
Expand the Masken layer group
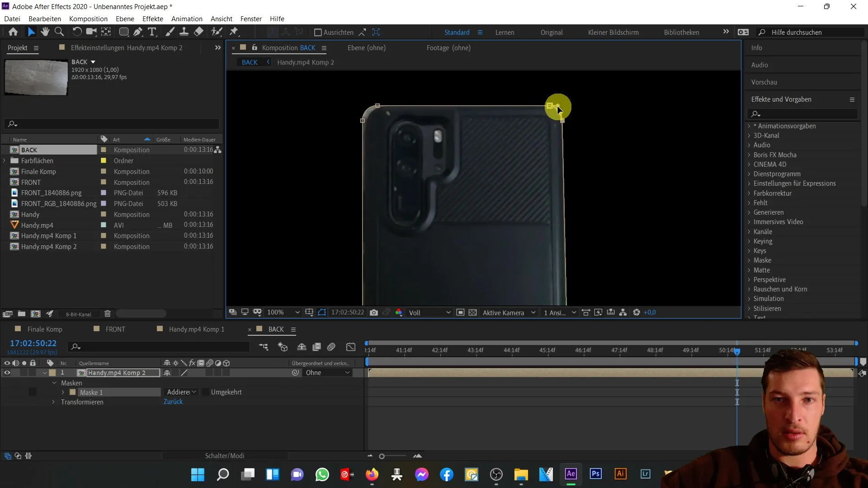click(x=54, y=383)
